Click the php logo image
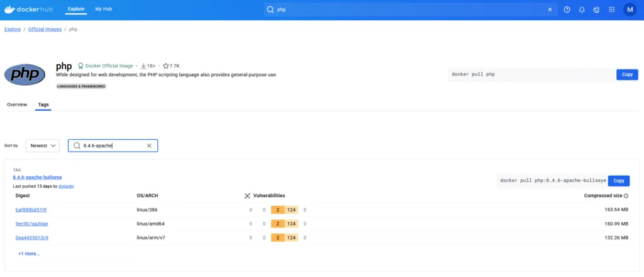Screen dimensions: 644x277 tap(25, 74)
